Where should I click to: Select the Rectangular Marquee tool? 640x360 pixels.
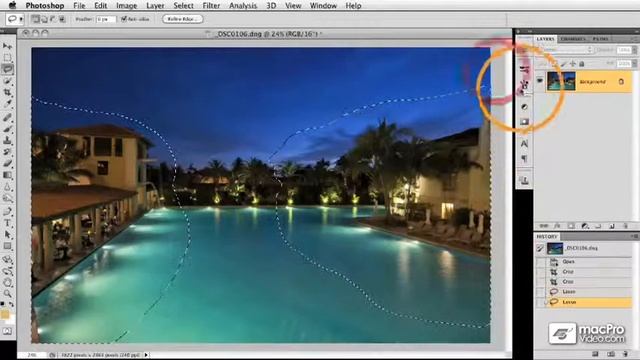pyautogui.click(x=7, y=58)
